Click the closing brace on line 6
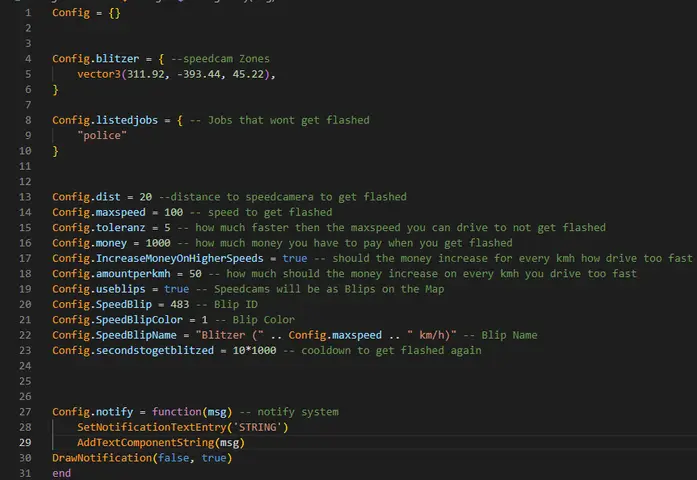The height and width of the screenshot is (480, 697). (56, 90)
